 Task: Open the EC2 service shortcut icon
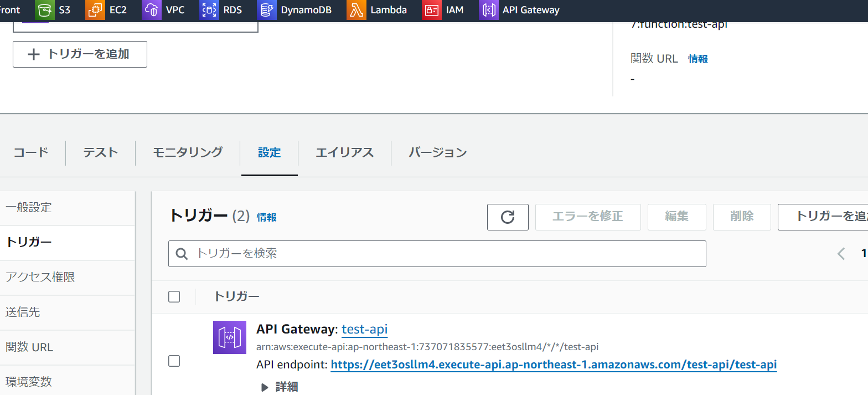pos(95,10)
